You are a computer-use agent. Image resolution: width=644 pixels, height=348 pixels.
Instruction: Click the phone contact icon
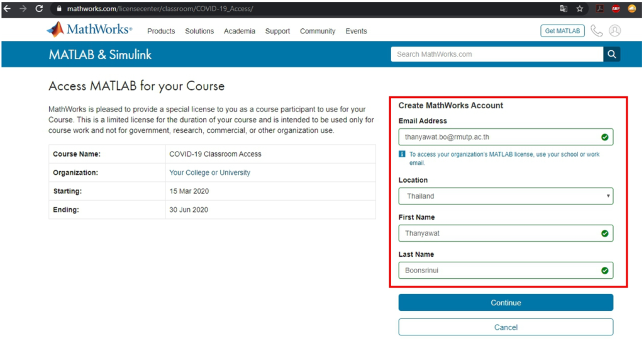pyautogui.click(x=597, y=31)
